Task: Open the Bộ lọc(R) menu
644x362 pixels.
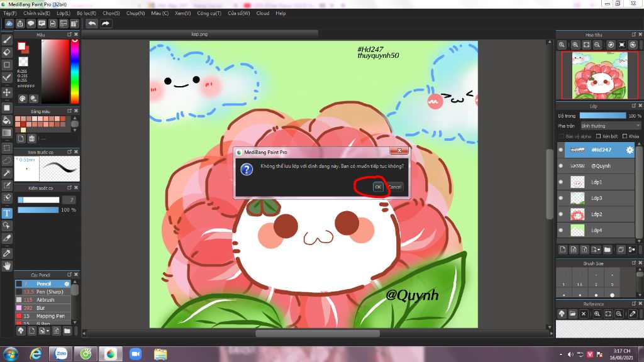Action: [86, 13]
